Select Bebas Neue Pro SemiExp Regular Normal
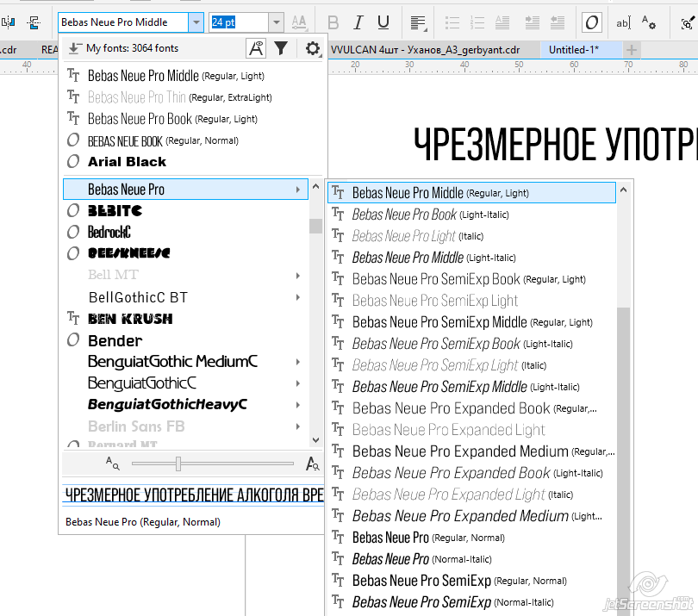The width and height of the screenshot is (698, 616). tap(472, 581)
